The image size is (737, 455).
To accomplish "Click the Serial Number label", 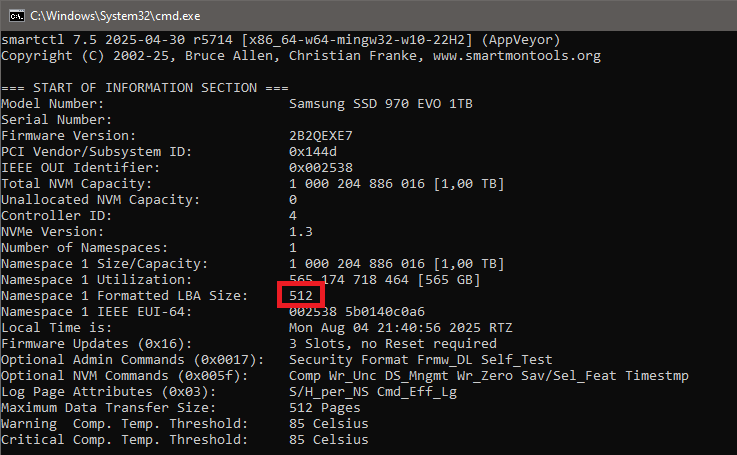I will pos(56,120).
